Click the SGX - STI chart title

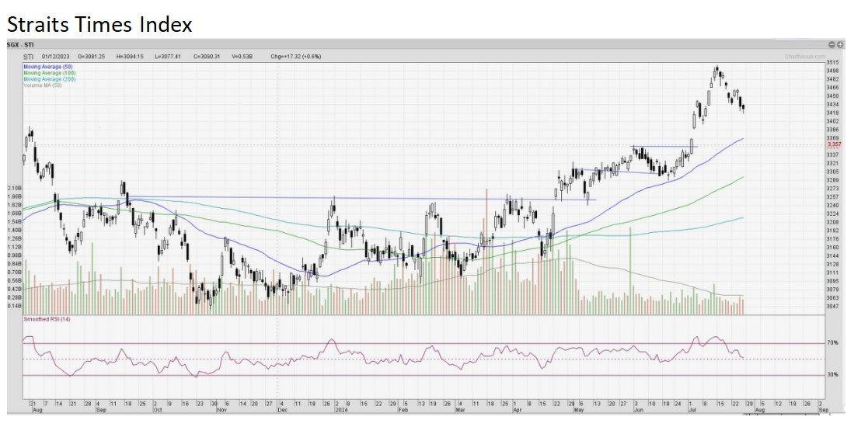click(x=20, y=45)
